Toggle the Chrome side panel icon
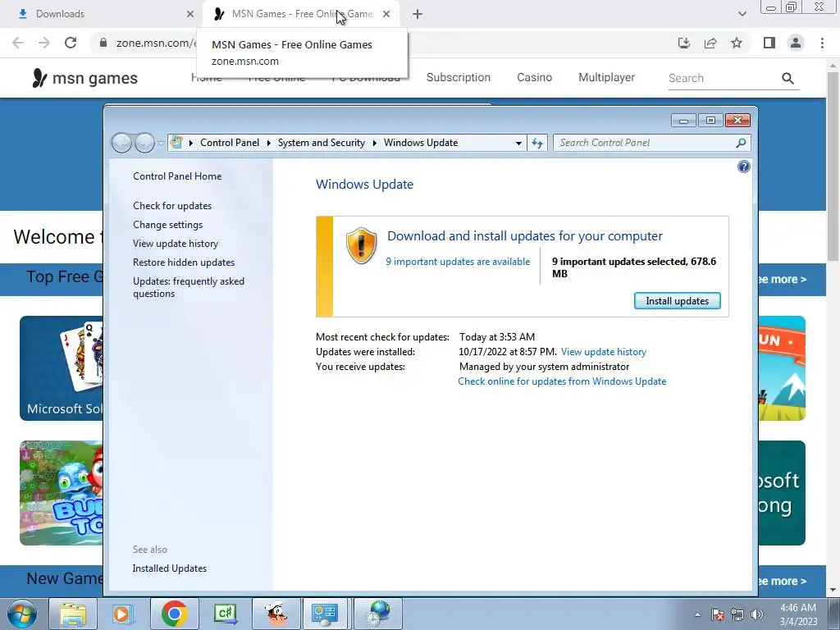Viewport: 840px width, 630px height. point(769,43)
